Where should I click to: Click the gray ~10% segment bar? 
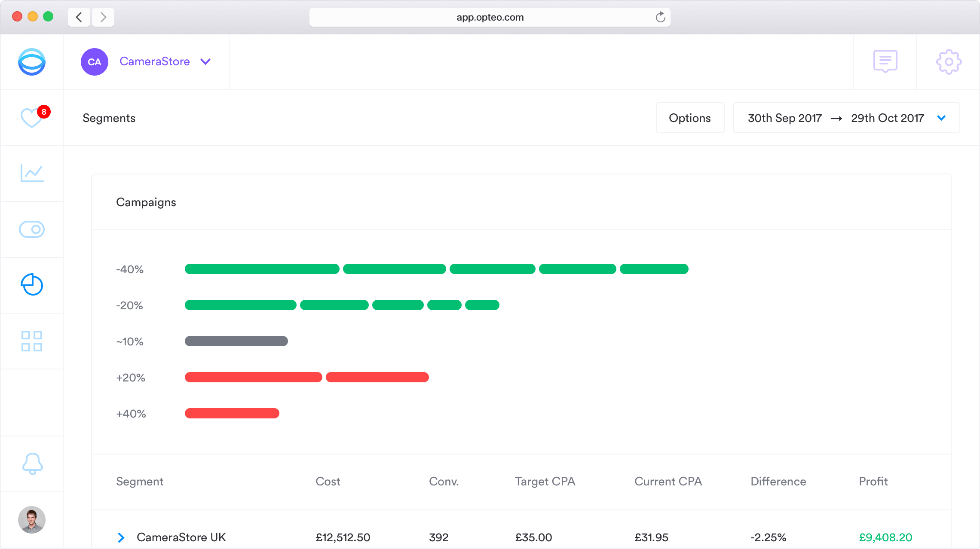(236, 341)
